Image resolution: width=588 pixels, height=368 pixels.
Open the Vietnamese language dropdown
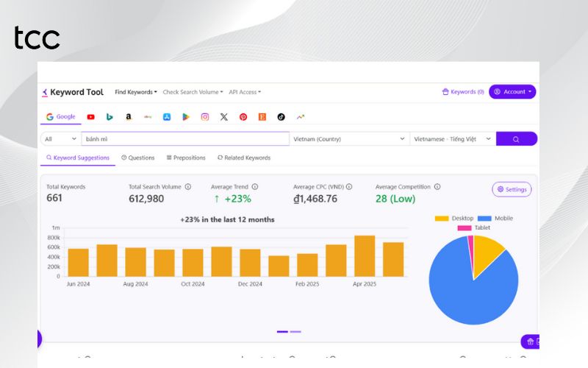[452, 139]
